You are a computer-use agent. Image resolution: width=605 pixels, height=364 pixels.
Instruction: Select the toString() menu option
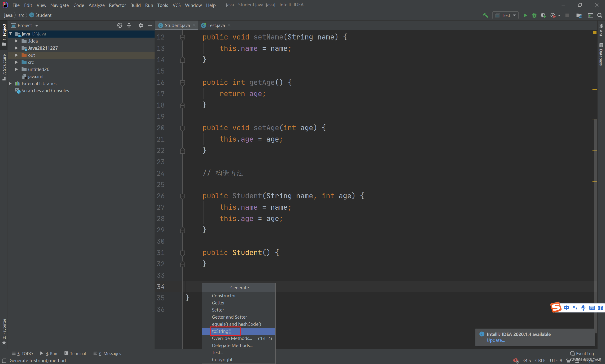point(220,331)
